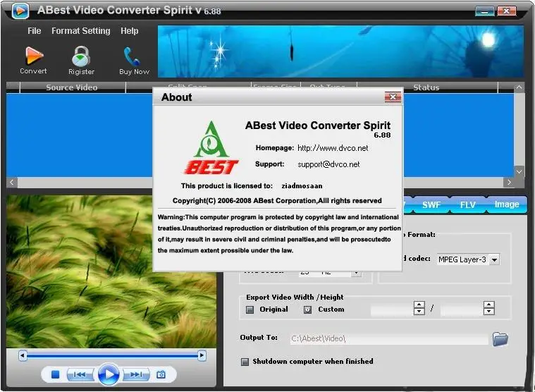Skip forward with the next button
This screenshot has width=535, height=392.
coord(136,374)
